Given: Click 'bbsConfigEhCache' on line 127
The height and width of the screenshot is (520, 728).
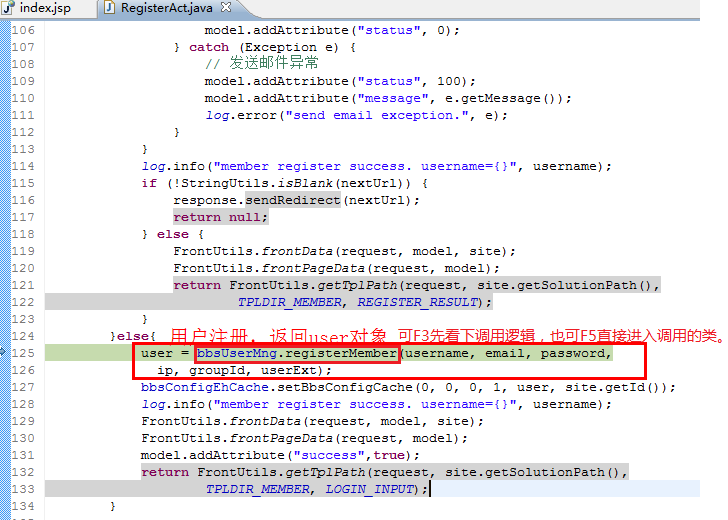Looking at the screenshot, I should [x=205, y=387].
